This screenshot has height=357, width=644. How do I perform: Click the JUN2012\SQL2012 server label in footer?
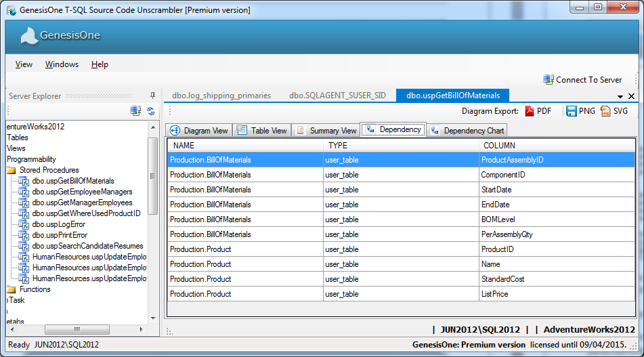click(x=480, y=329)
